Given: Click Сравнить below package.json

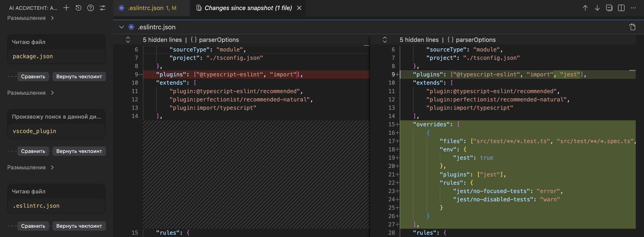Looking at the screenshot, I should pos(33,77).
